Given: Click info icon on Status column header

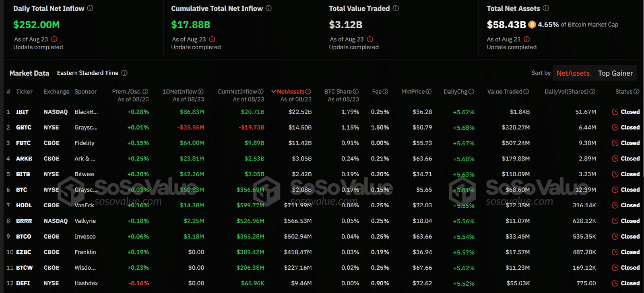Looking at the screenshot, I should coord(636,92).
